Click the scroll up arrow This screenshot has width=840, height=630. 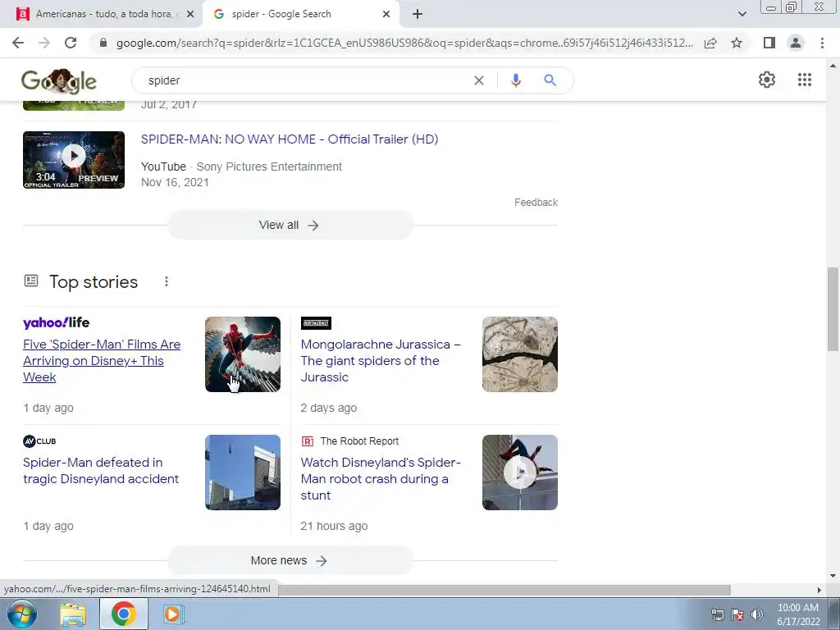pyautogui.click(x=833, y=66)
